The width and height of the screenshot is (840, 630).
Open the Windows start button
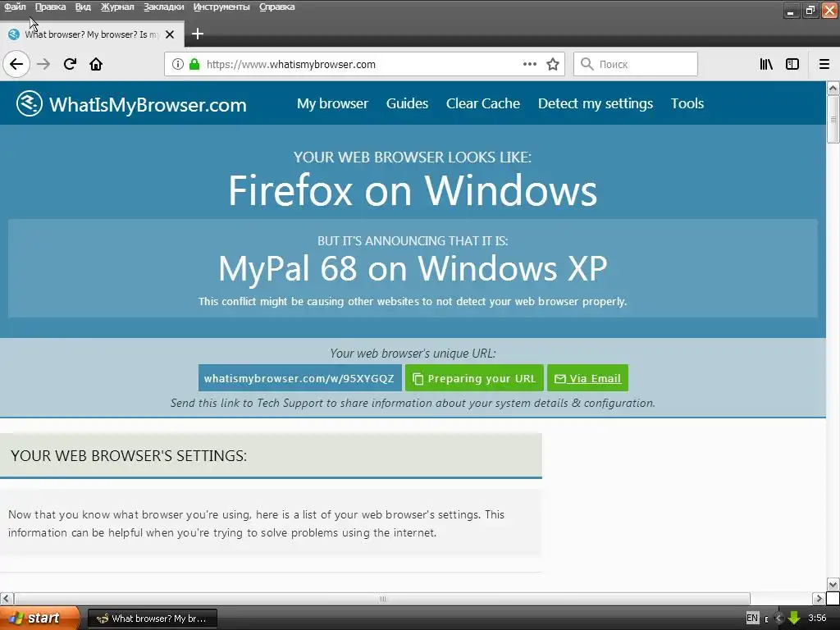38,618
